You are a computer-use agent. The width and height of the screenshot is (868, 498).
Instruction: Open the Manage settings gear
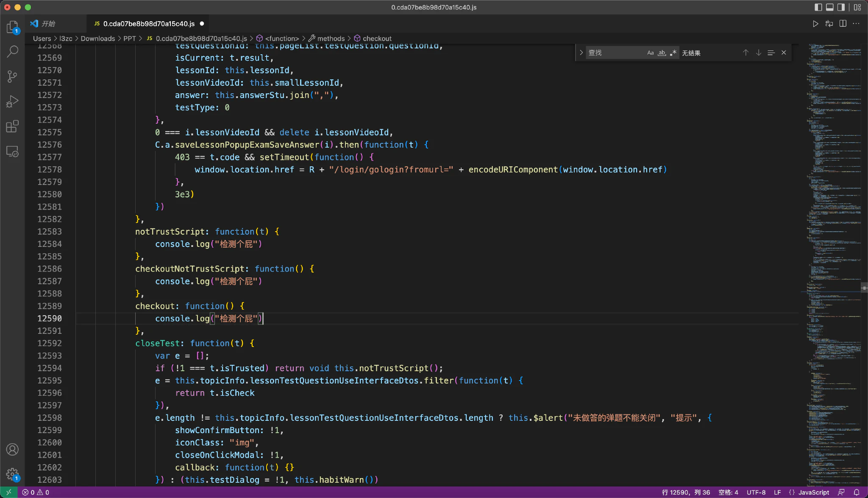coord(12,474)
